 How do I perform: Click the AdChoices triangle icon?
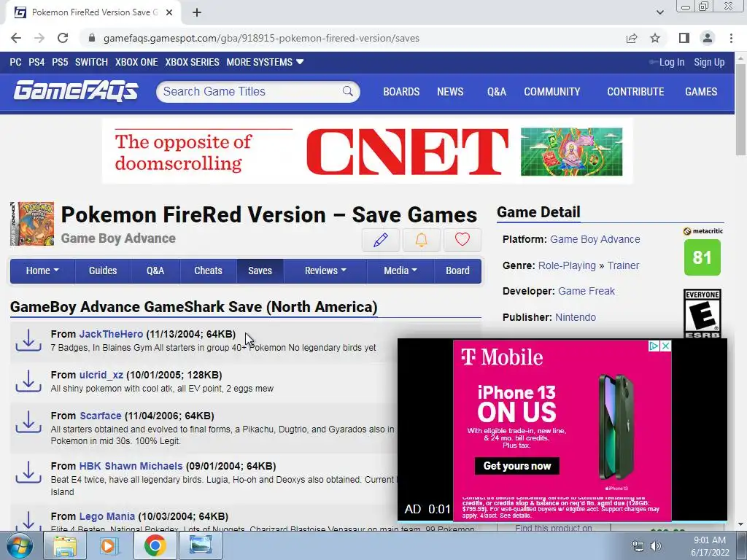(655, 346)
